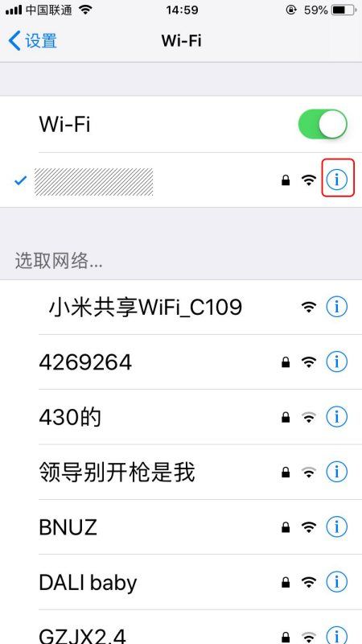Select the checkmarked connected network row
This screenshot has height=644, width=362.
point(181,180)
